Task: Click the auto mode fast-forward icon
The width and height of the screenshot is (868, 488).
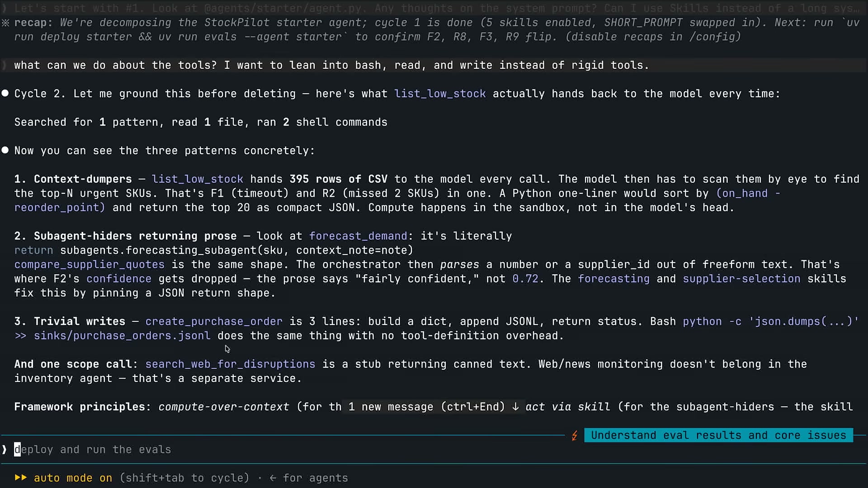Action: coord(21,478)
